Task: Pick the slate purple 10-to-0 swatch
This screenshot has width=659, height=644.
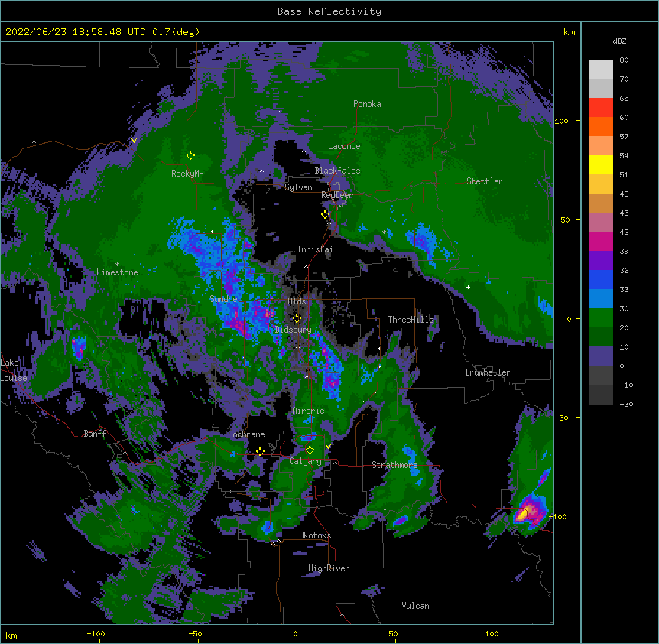Action: pos(601,356)
